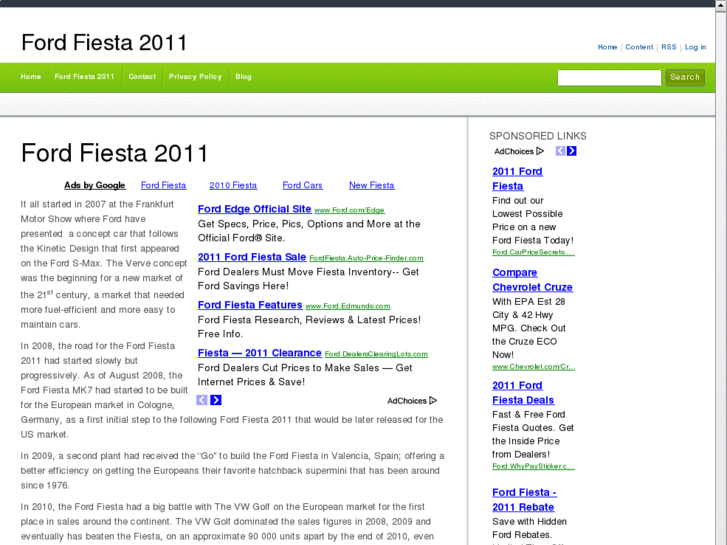Click the Ford Cars ad link
The image size is (727, 545).
click(x=302, y=185)
